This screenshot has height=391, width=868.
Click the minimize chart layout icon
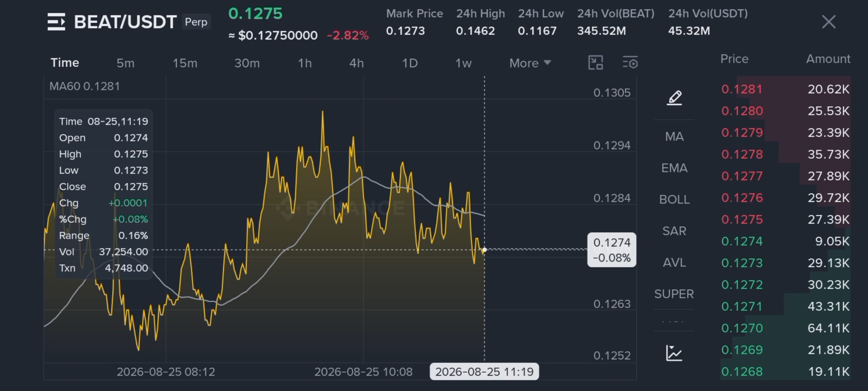595,63
